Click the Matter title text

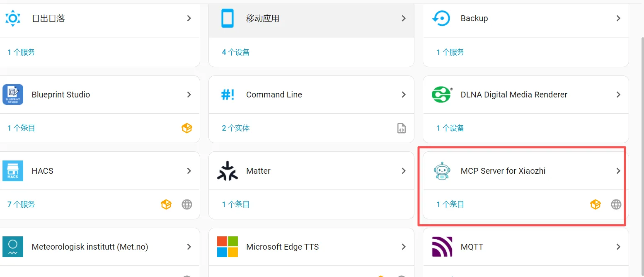258,171
